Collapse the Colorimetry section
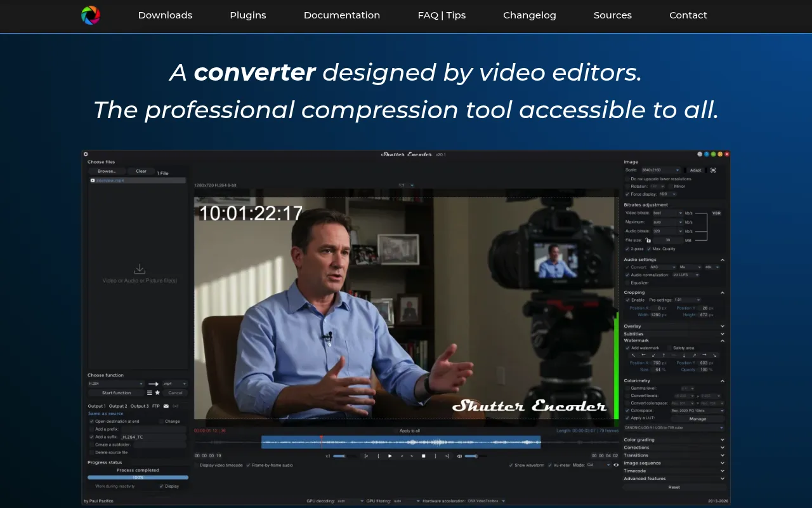The image size is (812, 508). point(674,380)
